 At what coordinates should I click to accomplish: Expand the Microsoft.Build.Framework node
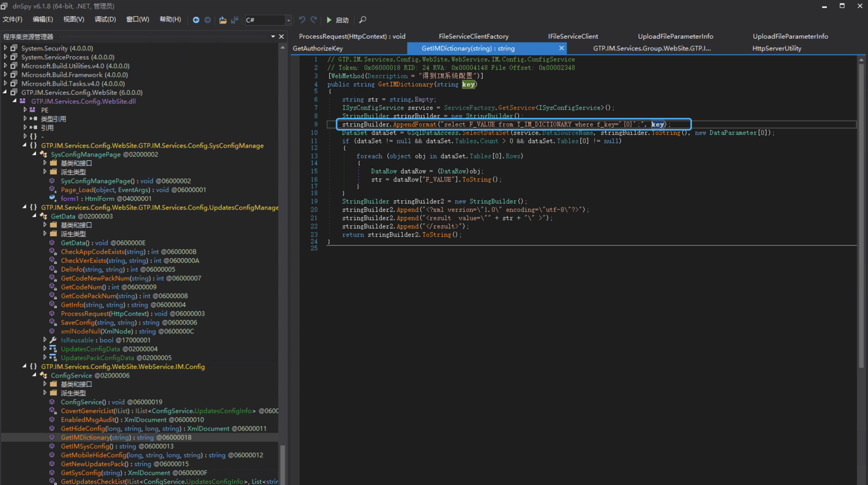click(6, 75)
